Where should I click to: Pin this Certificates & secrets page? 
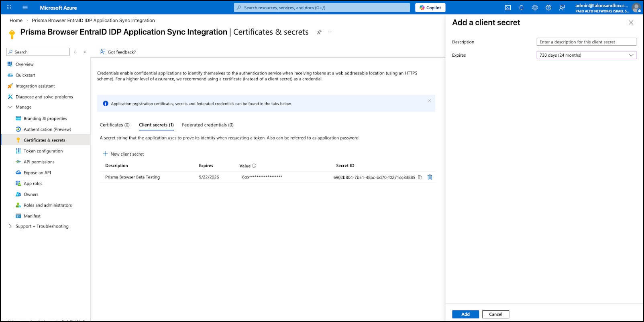[x=319, y=32]
